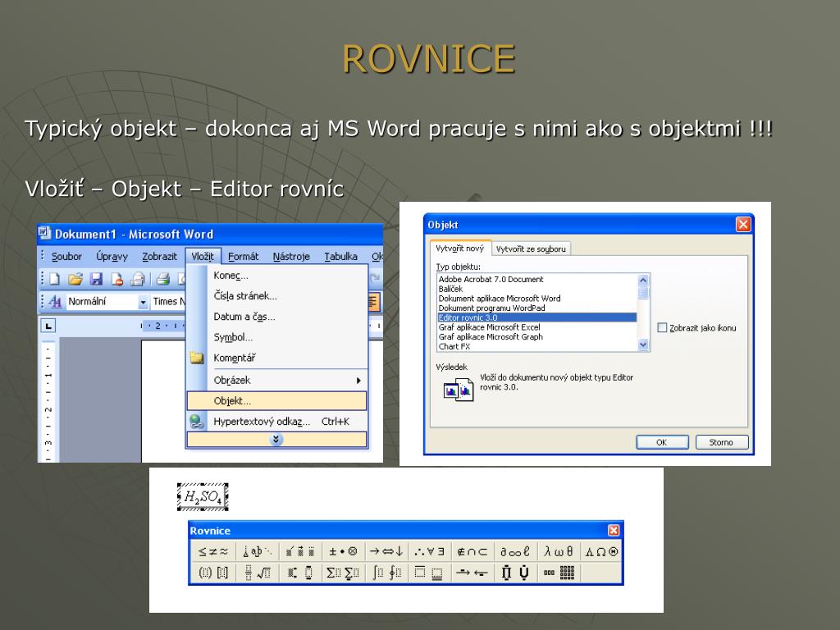This screenshot has width=840, height=630.
Task: Open labeled arrow templates palette
Action: 472,573
